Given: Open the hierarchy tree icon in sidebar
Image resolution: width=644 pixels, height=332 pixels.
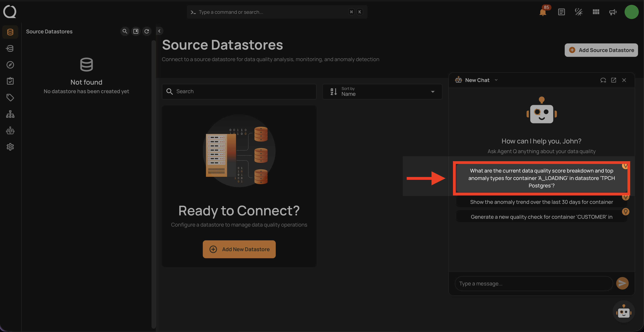Looking at the screenshot, I should tap(10, 114).
